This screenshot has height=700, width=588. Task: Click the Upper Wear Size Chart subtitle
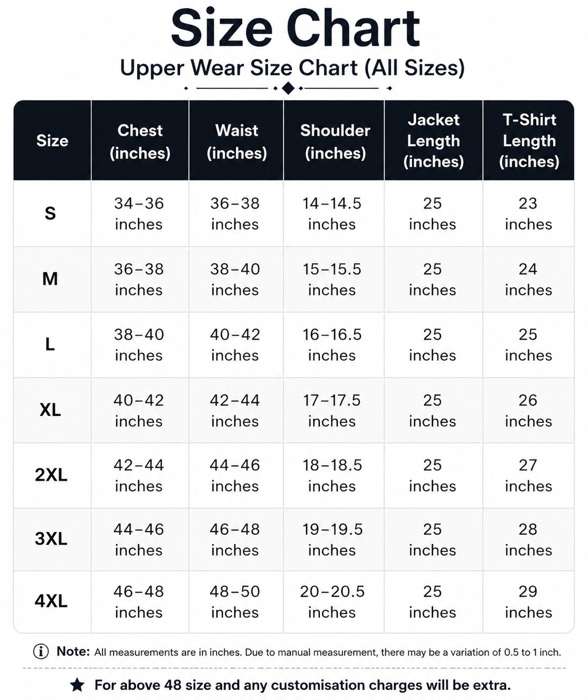point(292,68)
